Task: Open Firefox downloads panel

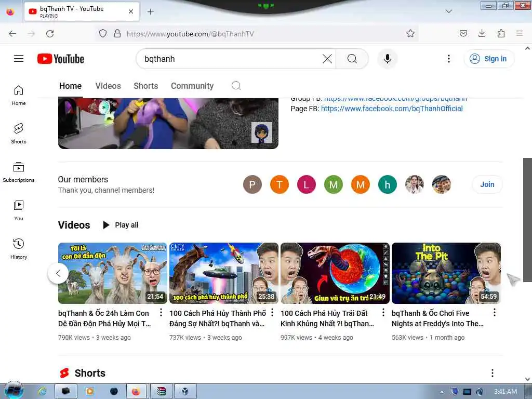Action: click(482, 33)
